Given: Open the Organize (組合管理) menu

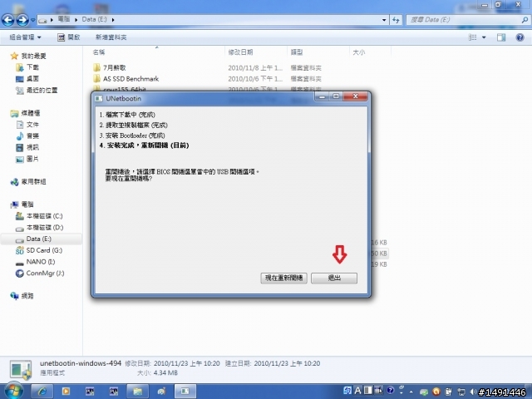Looking at the screenshot, I should [x=26, y=37].
